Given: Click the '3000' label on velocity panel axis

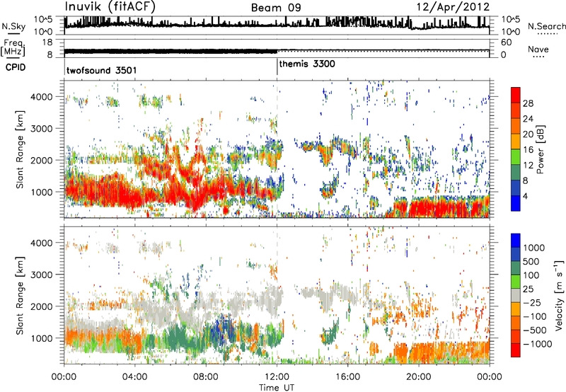Looking at the screenshot, I should tap(41, 275).
